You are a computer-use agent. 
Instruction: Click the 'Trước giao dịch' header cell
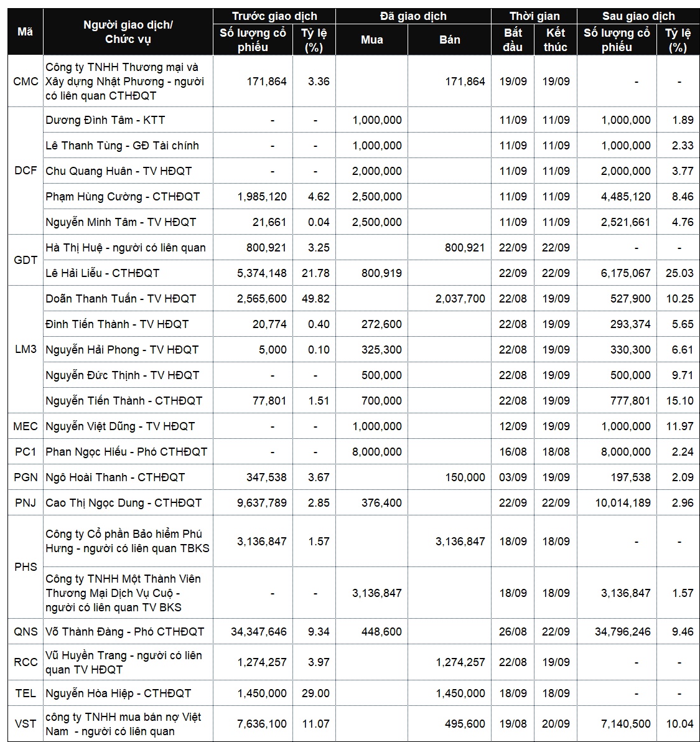point(274,16)
